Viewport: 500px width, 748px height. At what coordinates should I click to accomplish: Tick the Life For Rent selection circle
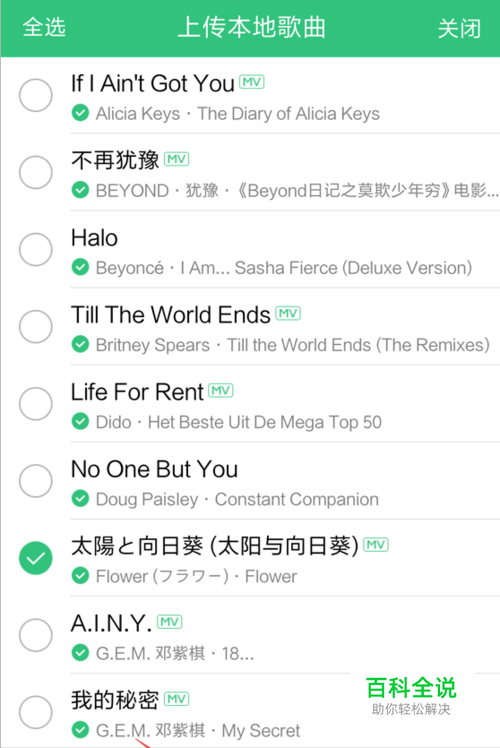coord(36,404)
